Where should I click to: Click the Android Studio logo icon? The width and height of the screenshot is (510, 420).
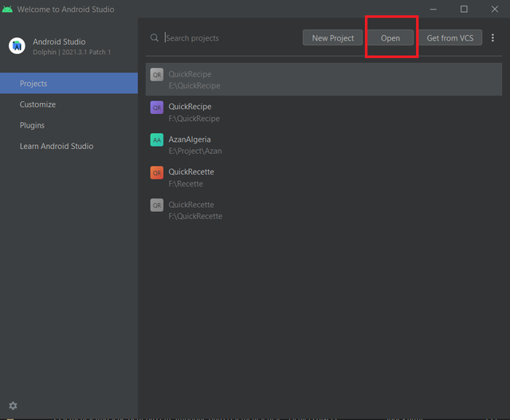(x=17, y=46)
